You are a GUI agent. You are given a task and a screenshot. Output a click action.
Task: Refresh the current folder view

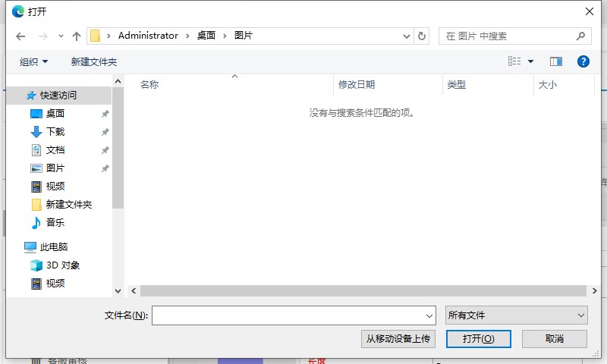423,36
